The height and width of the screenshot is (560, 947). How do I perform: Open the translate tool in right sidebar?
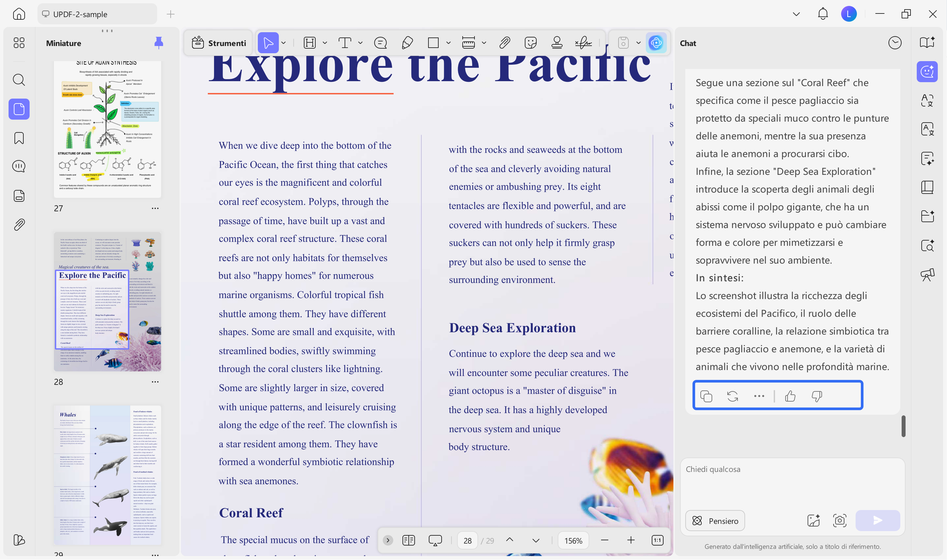pyautogui.click(x=927, y=100)
